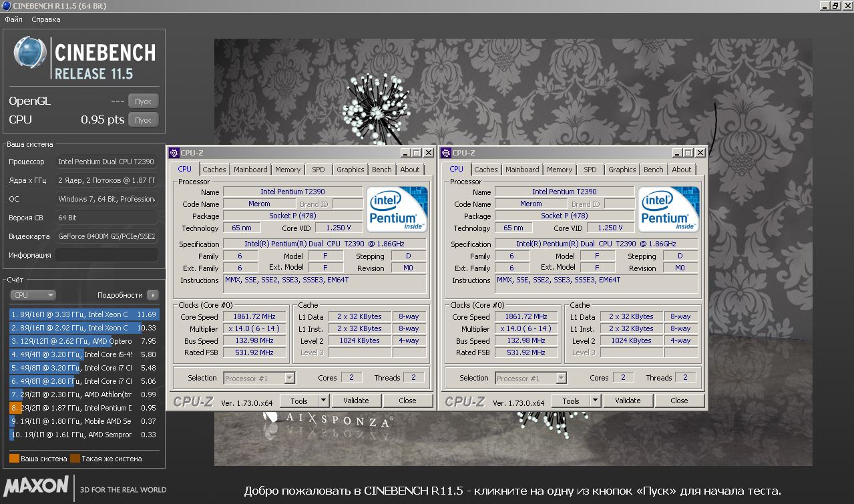Click Tools button in right CPU-Z
The width and height of the screenshot is (854, 504).
[570, 401]
